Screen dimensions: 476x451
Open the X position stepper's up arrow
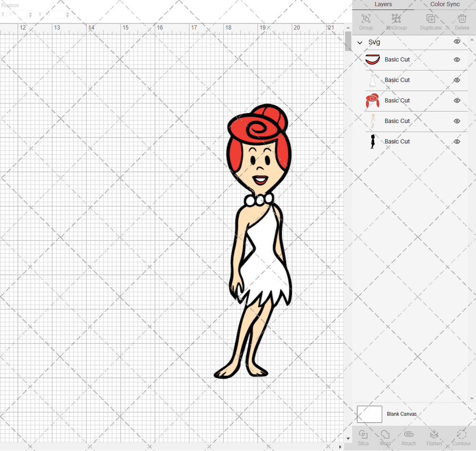(30, 13)
